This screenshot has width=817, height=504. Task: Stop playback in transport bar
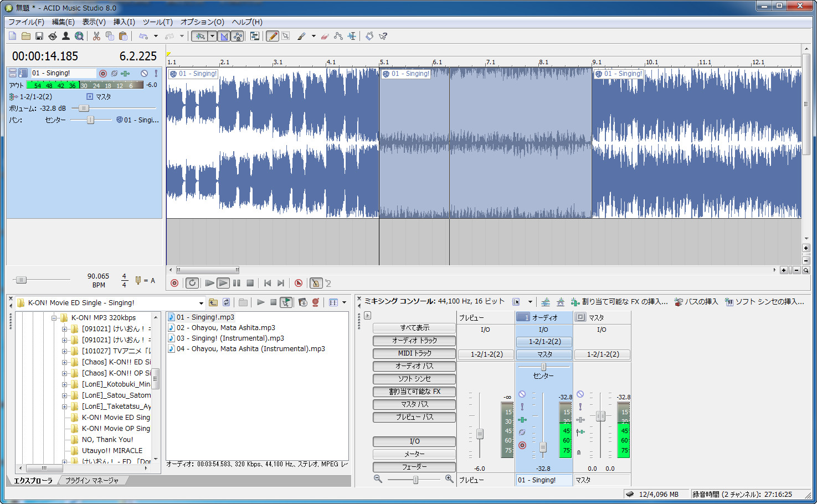point(250,283)
